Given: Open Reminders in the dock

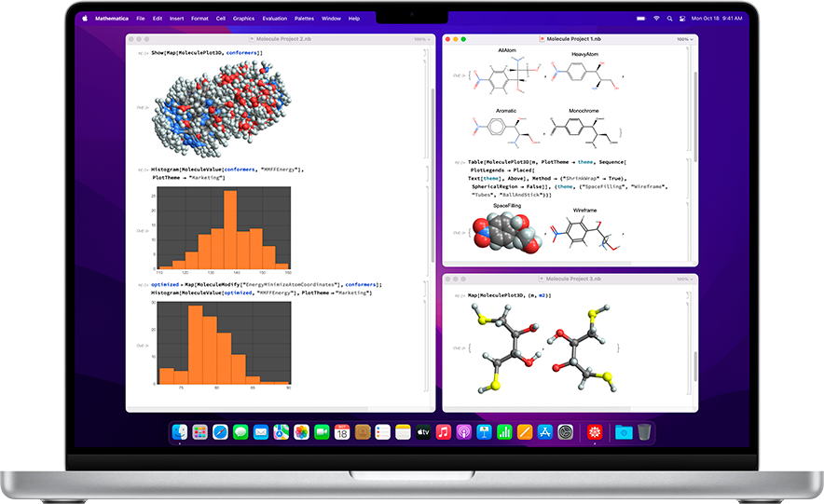Looking at the screenshot, I should tap(382, 432).
